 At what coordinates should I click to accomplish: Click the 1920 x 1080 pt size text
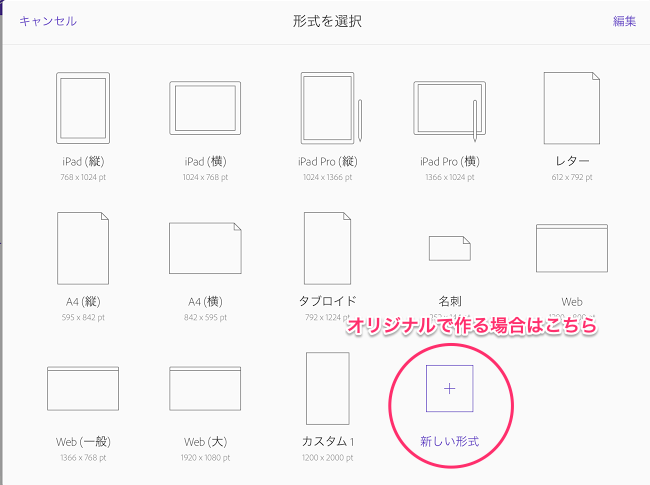pyautogui.click(x=205, y=458)
